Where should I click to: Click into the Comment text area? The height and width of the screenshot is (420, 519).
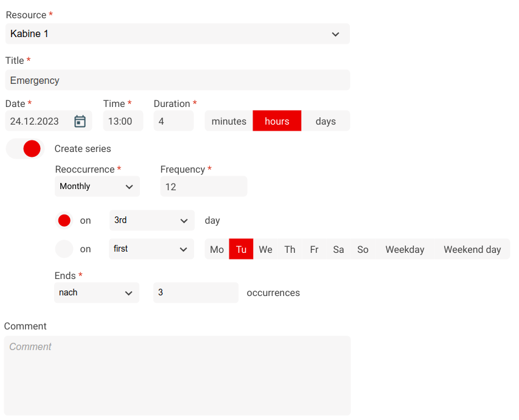(177, 375)
